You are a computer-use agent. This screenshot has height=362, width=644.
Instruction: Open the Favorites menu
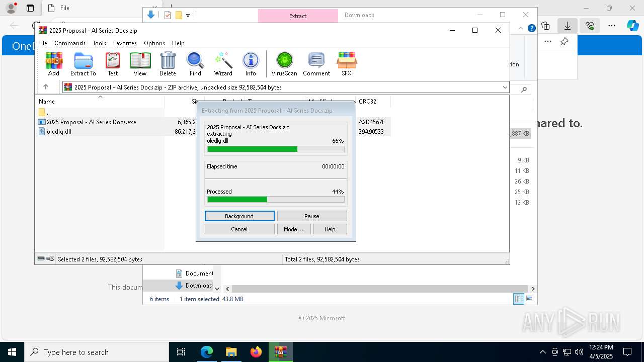tap(125, 43)
